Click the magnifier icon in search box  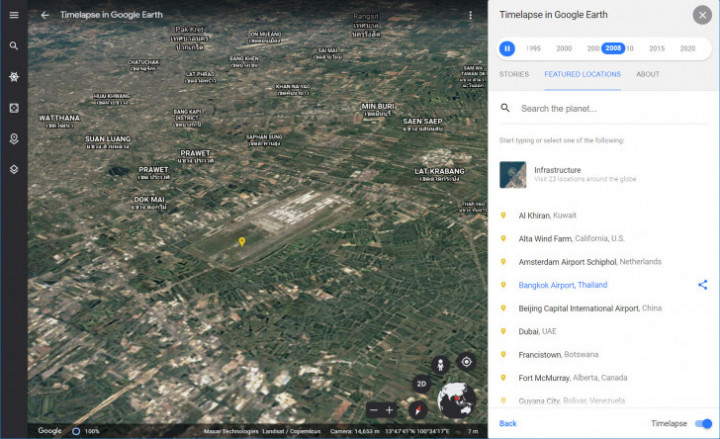tap(505, 108)
